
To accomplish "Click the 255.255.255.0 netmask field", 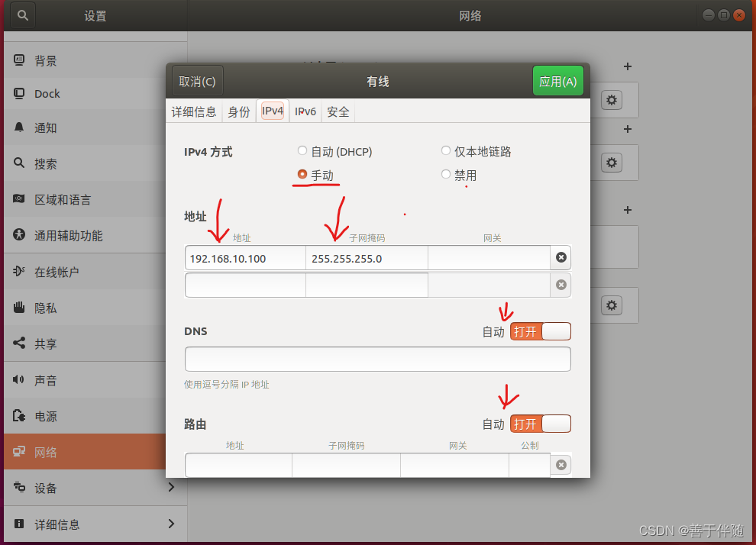I will pos(367,258).
